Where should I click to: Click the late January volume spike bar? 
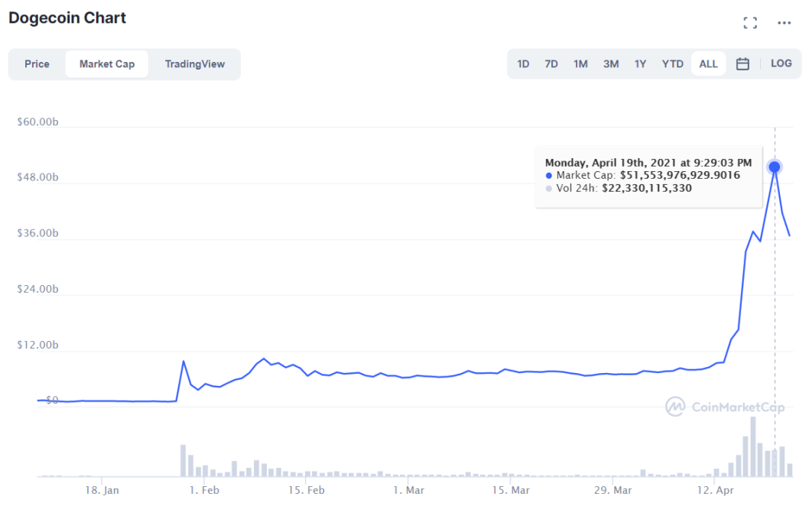click(184, 461)
